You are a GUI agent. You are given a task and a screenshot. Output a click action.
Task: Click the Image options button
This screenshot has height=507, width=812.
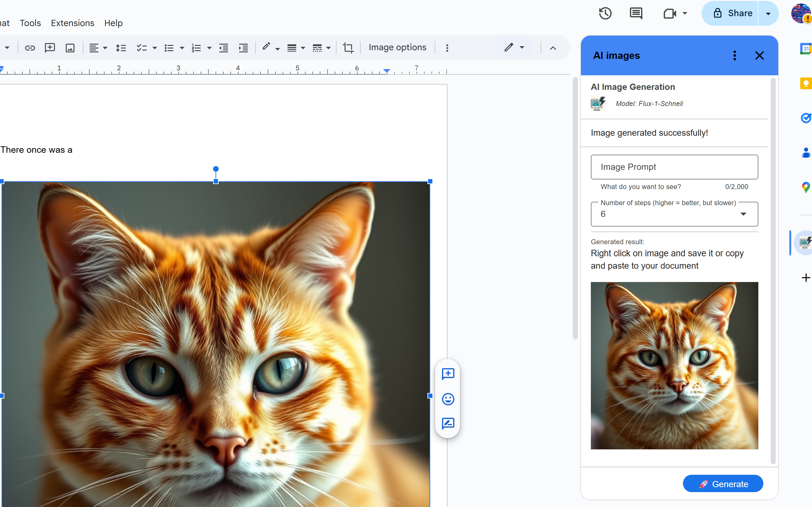(x=397, y=47)
